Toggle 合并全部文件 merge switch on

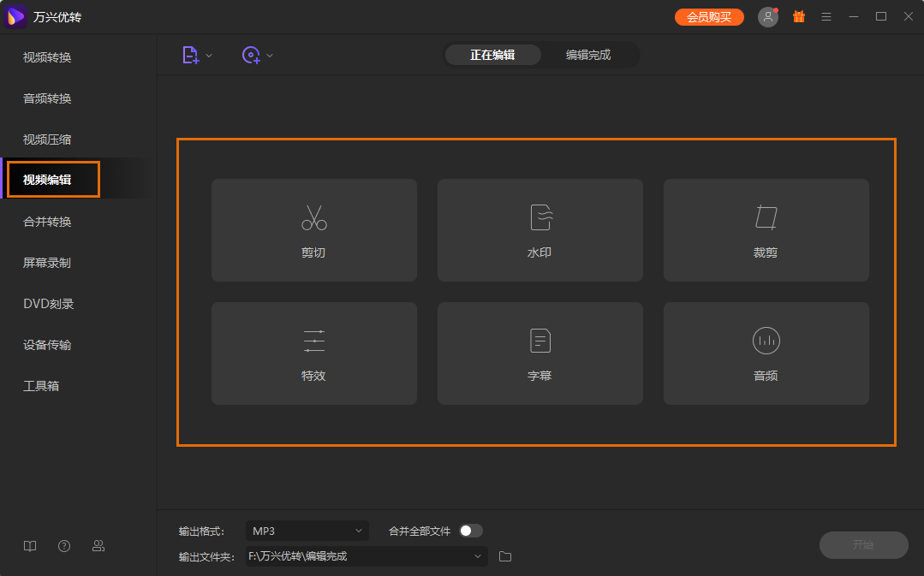click(469, 530)
